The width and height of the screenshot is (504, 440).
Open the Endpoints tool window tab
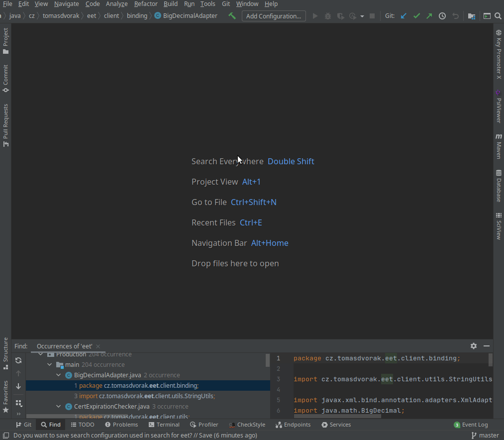[293, 425]
